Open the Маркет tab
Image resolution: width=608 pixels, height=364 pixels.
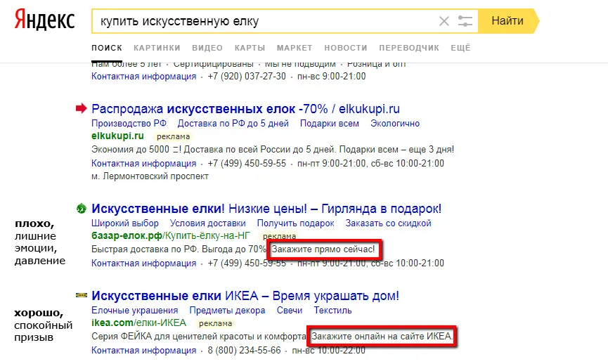pyautogui.click(x=295, y=48)
